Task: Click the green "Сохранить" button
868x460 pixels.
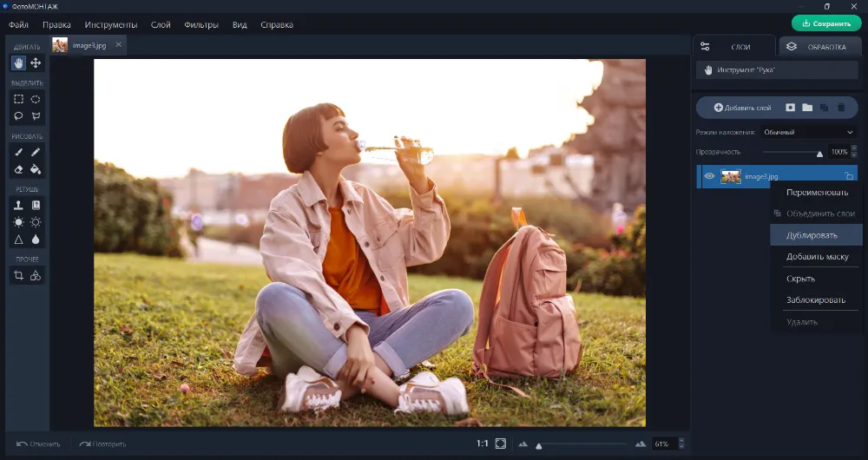Action: pos(826,23)
